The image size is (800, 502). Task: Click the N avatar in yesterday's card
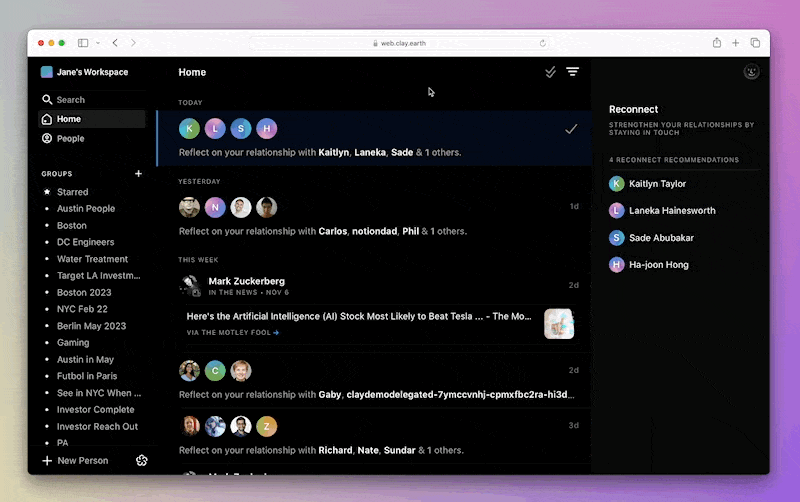click(x=215, y=207)
